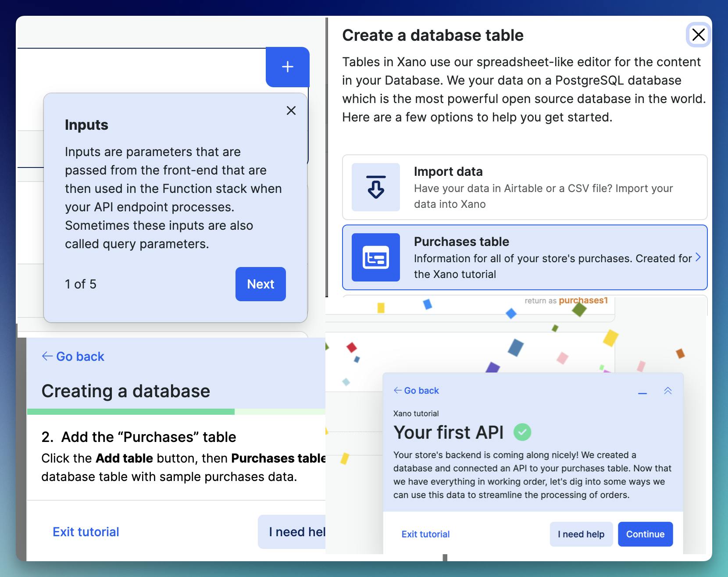Viewport: 728px width, 577px height.
Task: Click the Purchases table blue icon
Action: click(x=376, y=257)
